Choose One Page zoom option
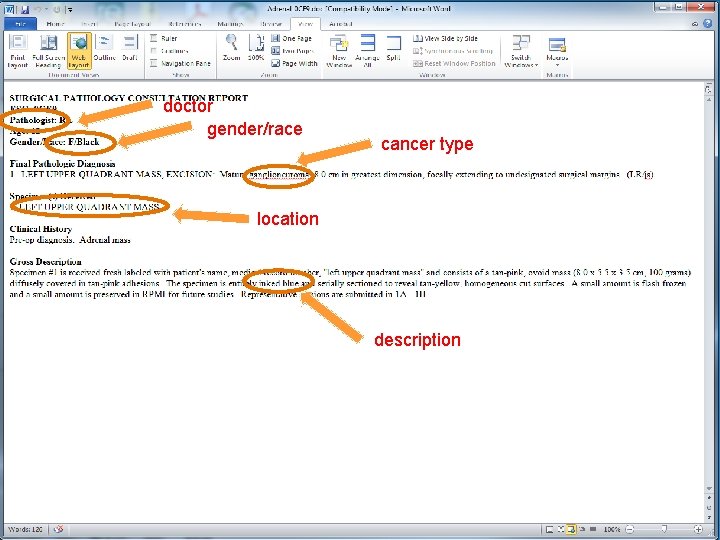Viewport: 720px width, 540px height. (x=292, y=39)
